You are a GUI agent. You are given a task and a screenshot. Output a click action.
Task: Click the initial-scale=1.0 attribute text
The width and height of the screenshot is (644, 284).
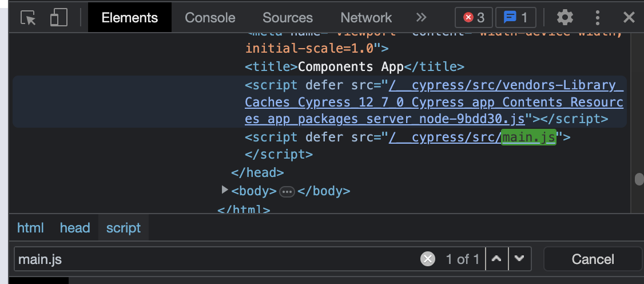click(309, 49)
